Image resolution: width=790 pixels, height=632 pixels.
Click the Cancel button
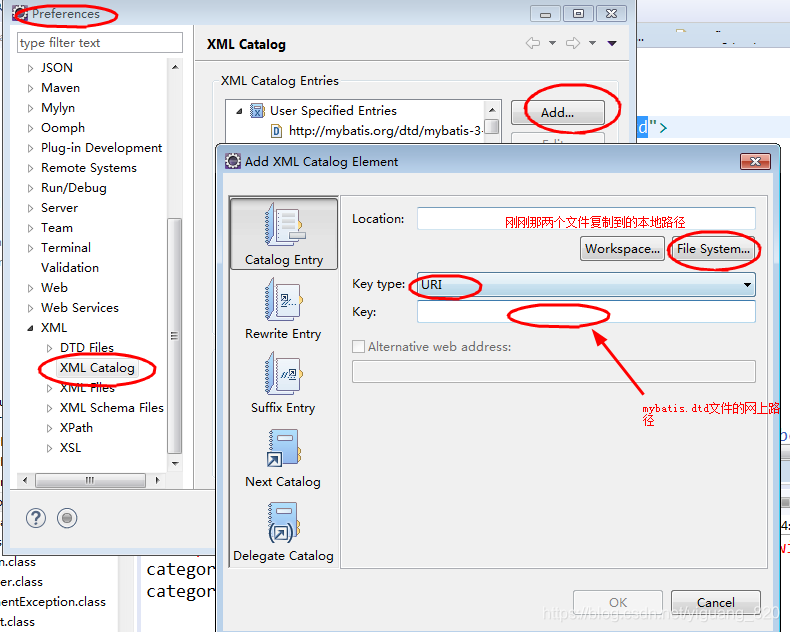point(715,602)
